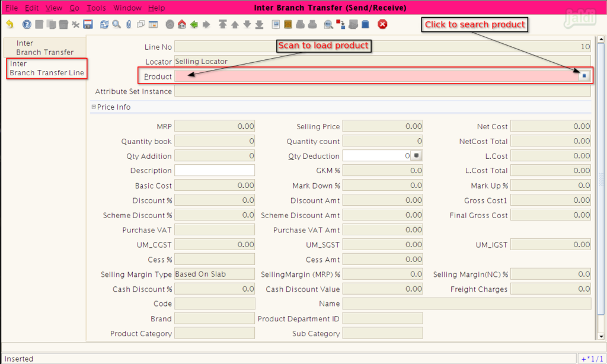Image resolution: width=607 pixels, height=364 pixels.
Task: Click the yellow Undo changes arrow icon
Action: coord(9,24)
